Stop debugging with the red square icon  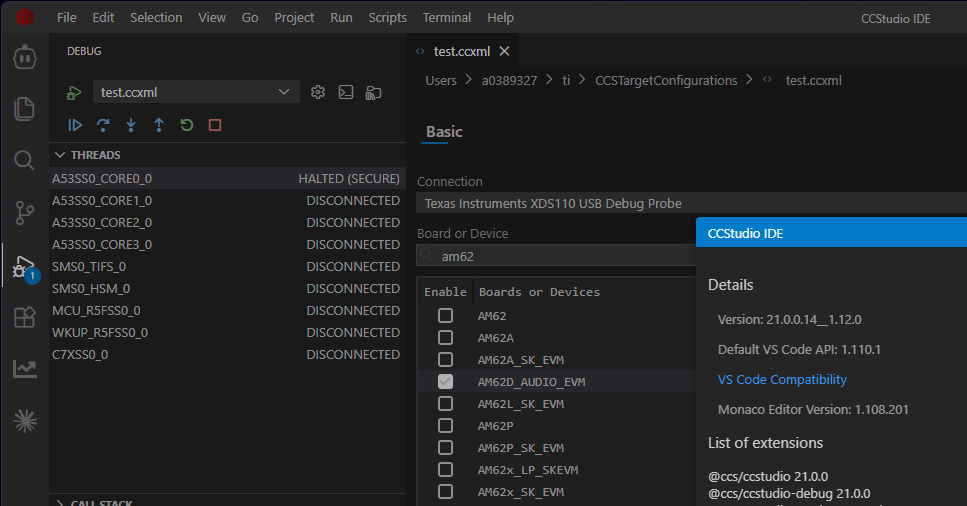coord(215,125)
